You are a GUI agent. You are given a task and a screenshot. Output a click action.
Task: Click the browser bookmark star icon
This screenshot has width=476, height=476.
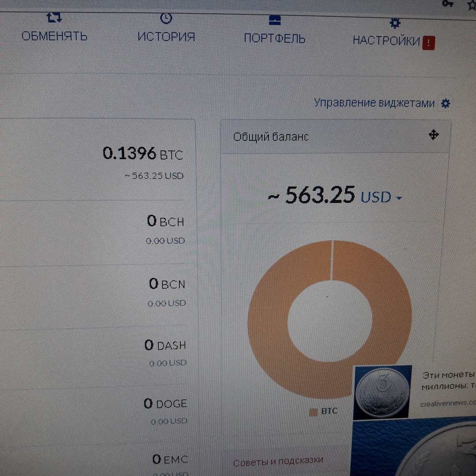(472, 5)
